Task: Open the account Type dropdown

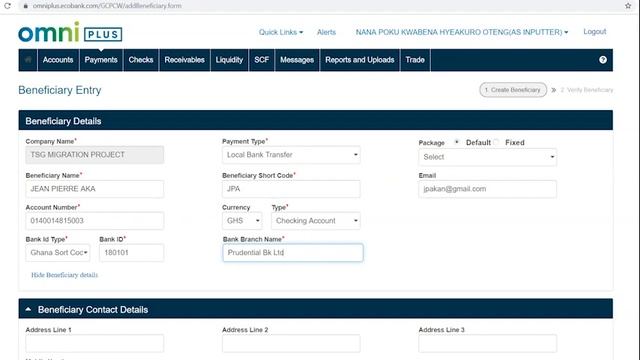Action: pyautogui.click(x=316, y=221)
